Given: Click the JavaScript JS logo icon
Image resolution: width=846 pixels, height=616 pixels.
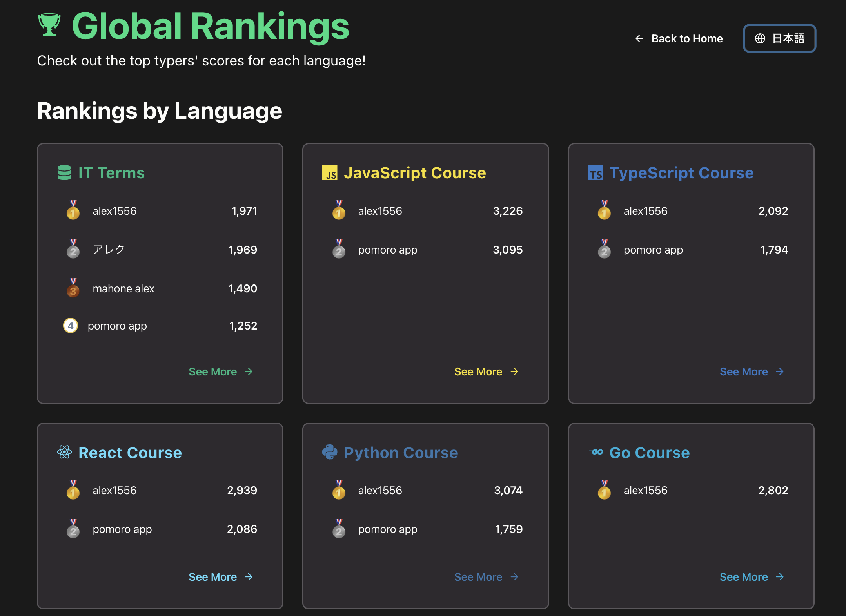Looking at the screenshot, I should coord(330,172).
